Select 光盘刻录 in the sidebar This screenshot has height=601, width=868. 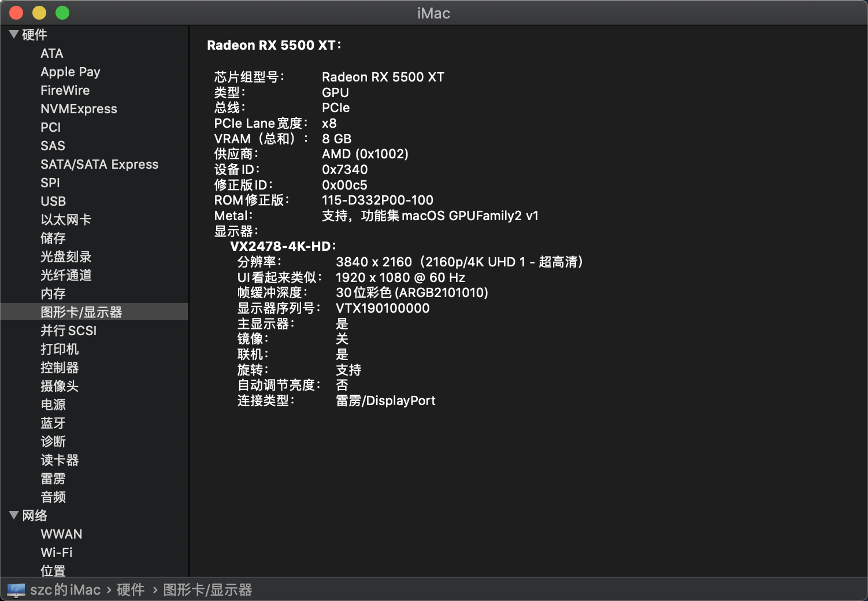tap(66, 257)
